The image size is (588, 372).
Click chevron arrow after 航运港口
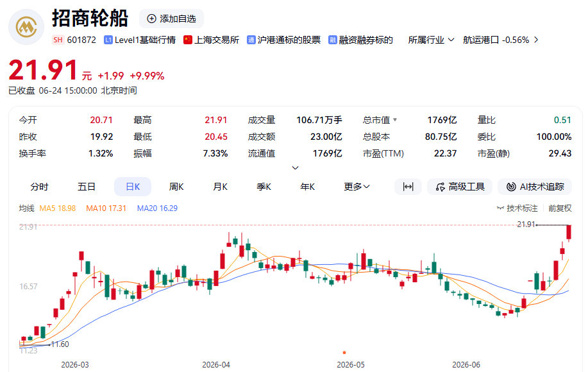[536, 40]
